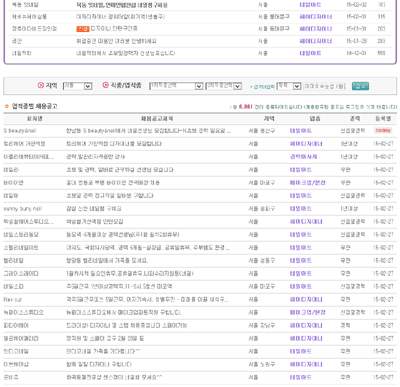400x387 pixels.
Task: Click the 등록일 column header
Action: pyautogui.click(x=383, y=119)
